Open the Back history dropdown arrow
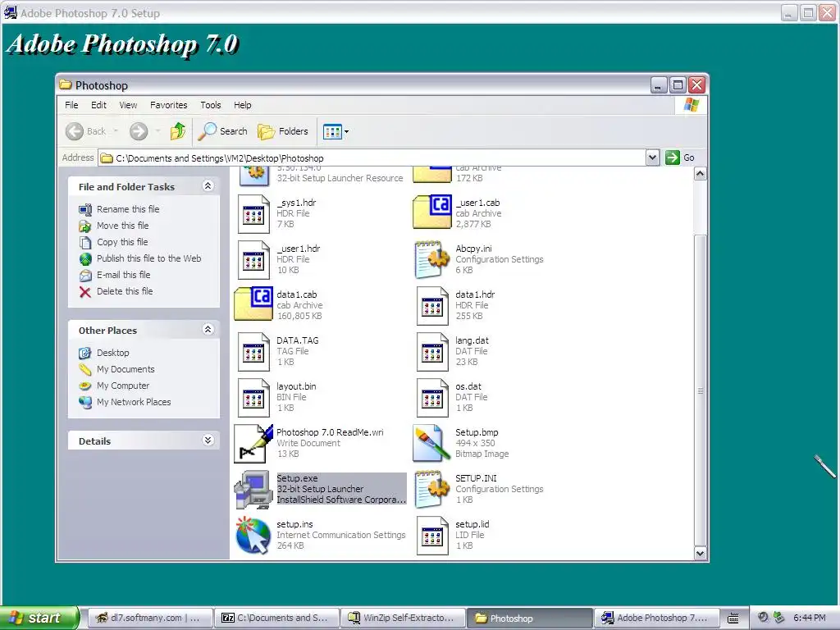Viewport: 840px width, 630px height. click(116, 131)
